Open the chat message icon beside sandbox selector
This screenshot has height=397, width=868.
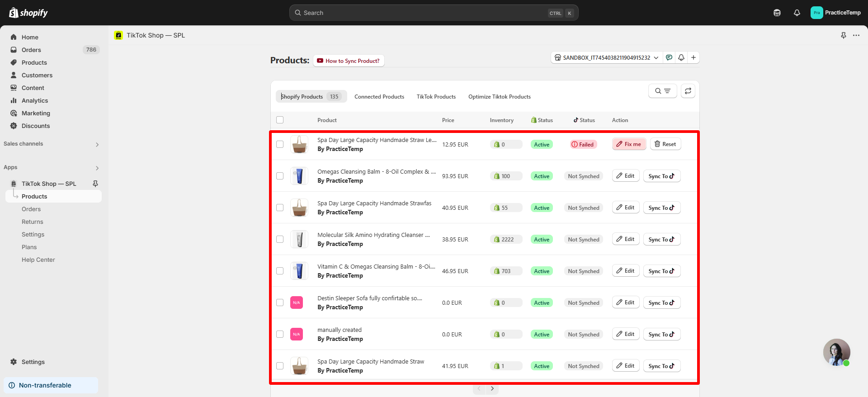[669, 57]
